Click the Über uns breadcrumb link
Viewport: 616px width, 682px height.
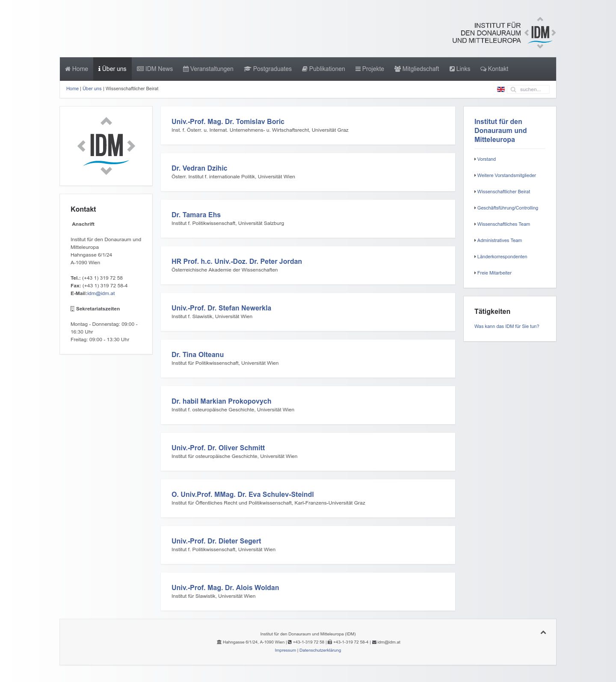pyautogui.click(x=92, y=89)
